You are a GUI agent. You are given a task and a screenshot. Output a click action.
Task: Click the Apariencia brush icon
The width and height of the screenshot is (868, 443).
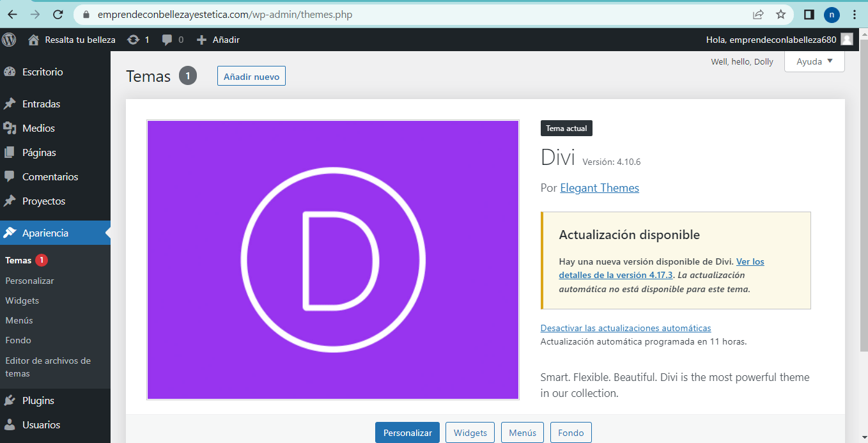(x=10, y=233)
